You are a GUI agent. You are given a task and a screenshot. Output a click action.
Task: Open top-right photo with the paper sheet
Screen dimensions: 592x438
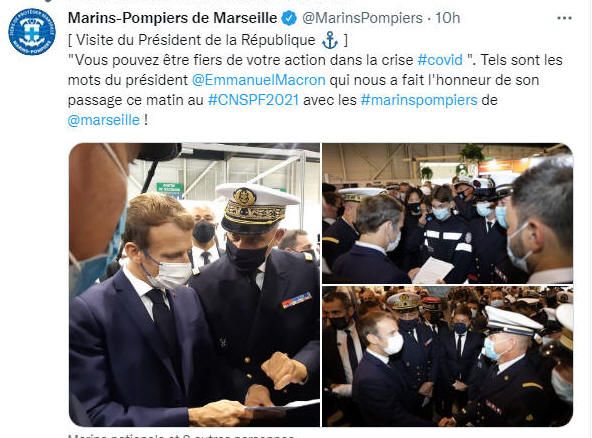point(447,213)
